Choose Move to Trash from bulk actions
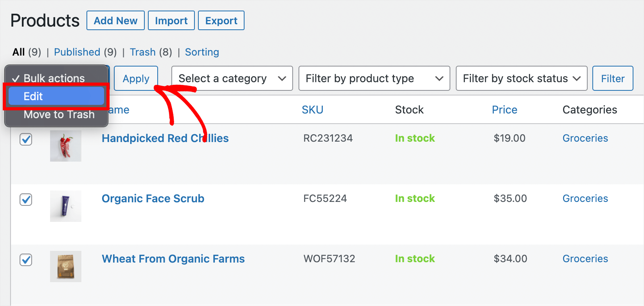 (x=59, y=114)
